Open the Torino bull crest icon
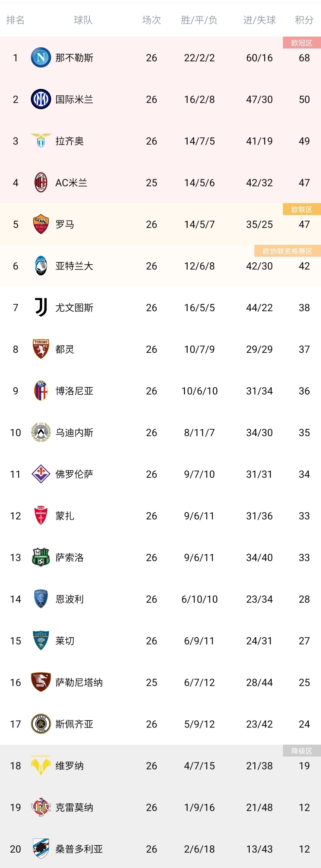The width and height of the screenshot is (321, 868). click(x=41, y=349)
